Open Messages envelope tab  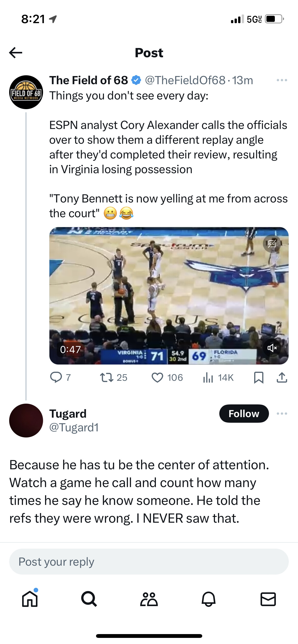click(x=268, y=599)
